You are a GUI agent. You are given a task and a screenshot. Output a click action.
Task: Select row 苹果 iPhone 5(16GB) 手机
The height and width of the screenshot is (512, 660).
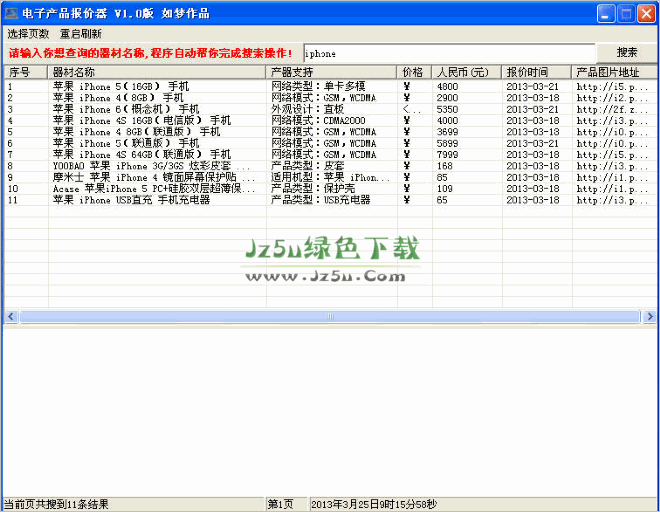click(x=330, y=86)
